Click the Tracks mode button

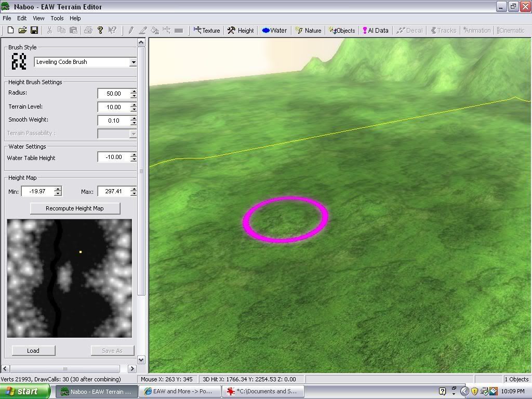pyautogui.click(x=444, y=31)
